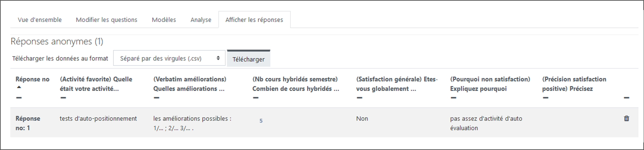The width and height of the screenshot is (644, 150).
Task: Collapse the Satisfaction générale column
Action: pyautogui.click(x=359, y=98)
